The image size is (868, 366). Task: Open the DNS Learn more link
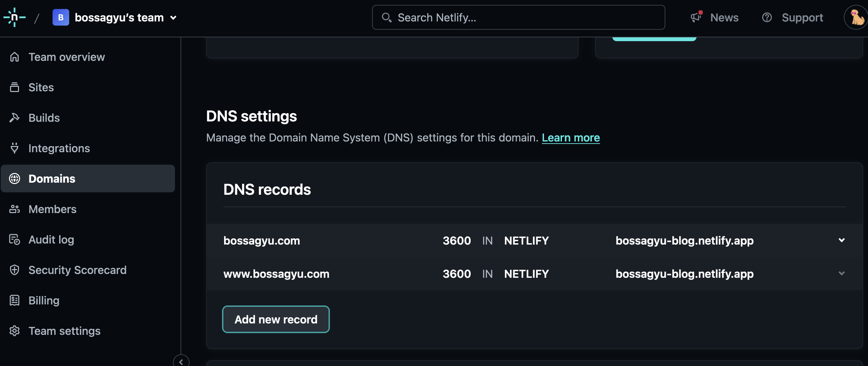click(x=571, y=138)
